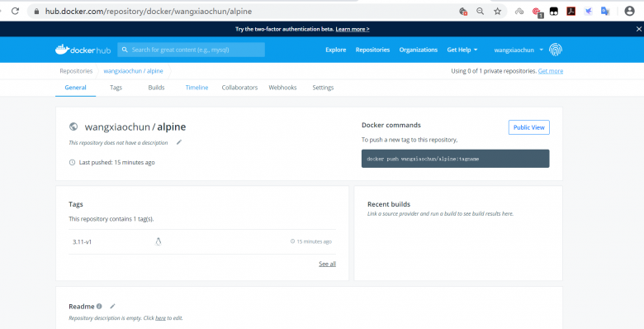Viewport: 644px width, 329px height.
Task: Click the Repositories breadcrumb
Action: click(x=76, y=71)
